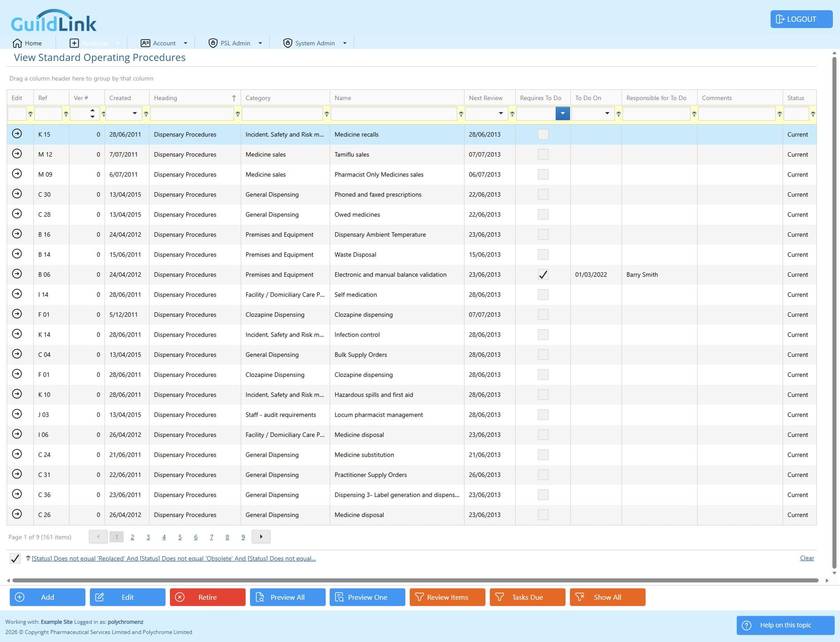Open the To Do On filter dropdown
The height and width of the screenshot is (642, 840).
click(x=607, y=113)
